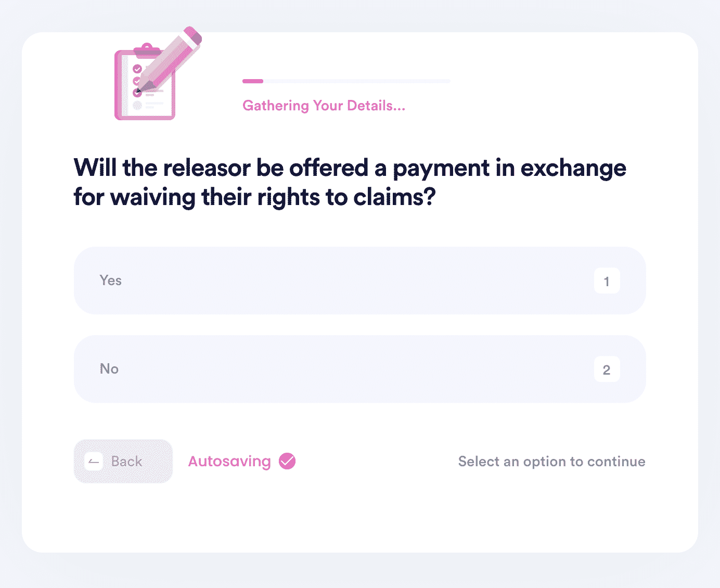
Task: Click 'Select an option to continue' text
Action: [551, 462]
